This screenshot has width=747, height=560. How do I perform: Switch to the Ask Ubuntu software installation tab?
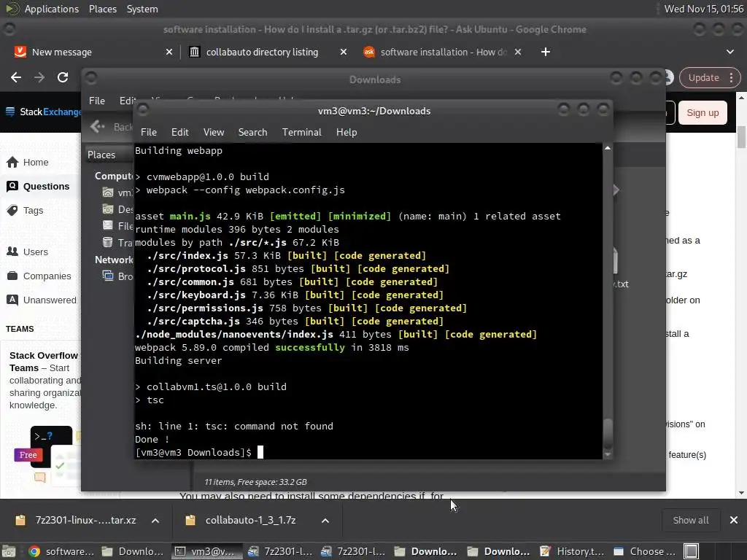443,52
